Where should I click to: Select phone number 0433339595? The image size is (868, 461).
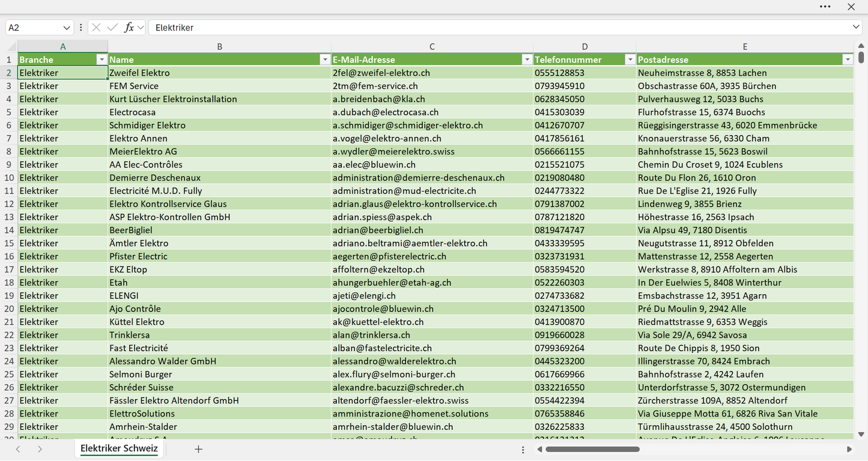click(584, 243)
